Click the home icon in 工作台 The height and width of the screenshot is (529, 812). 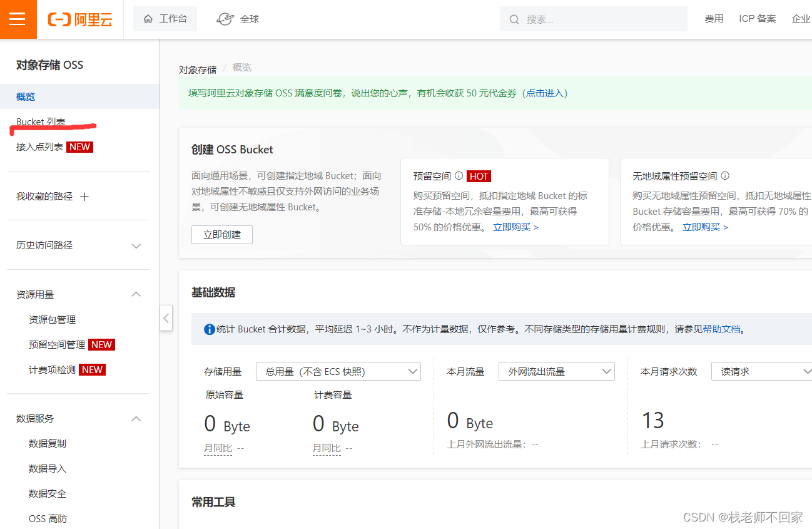(x=148, y=19)
